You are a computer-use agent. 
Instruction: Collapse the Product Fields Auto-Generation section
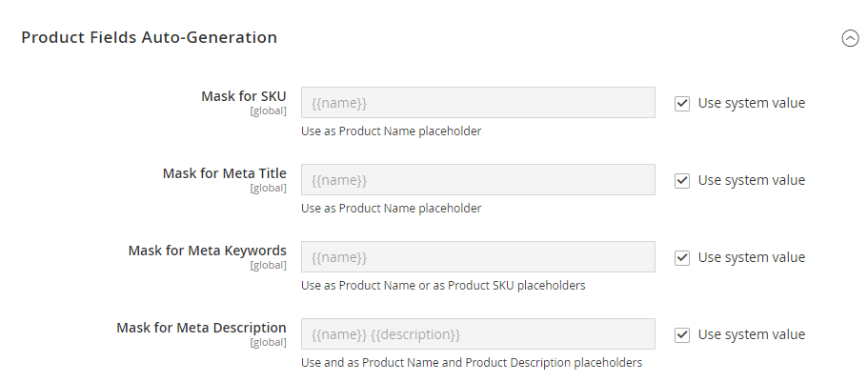[x=850, y=38]
